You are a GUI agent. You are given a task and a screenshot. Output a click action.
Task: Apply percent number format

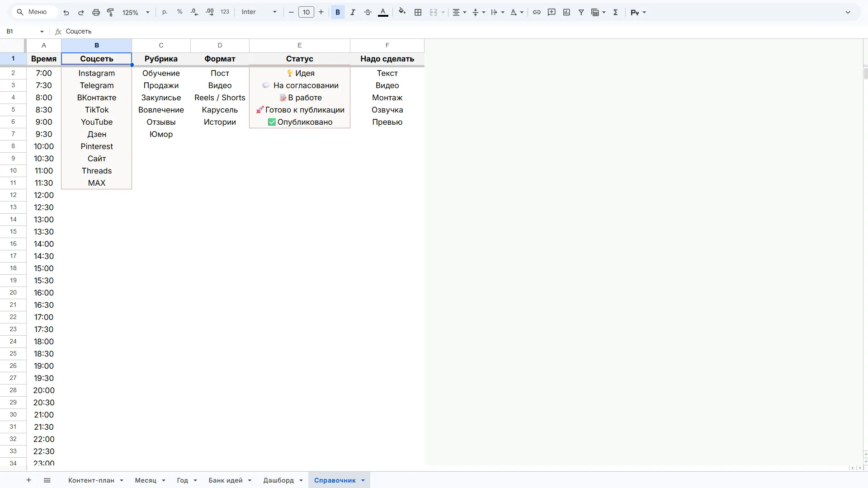point(180,12)
